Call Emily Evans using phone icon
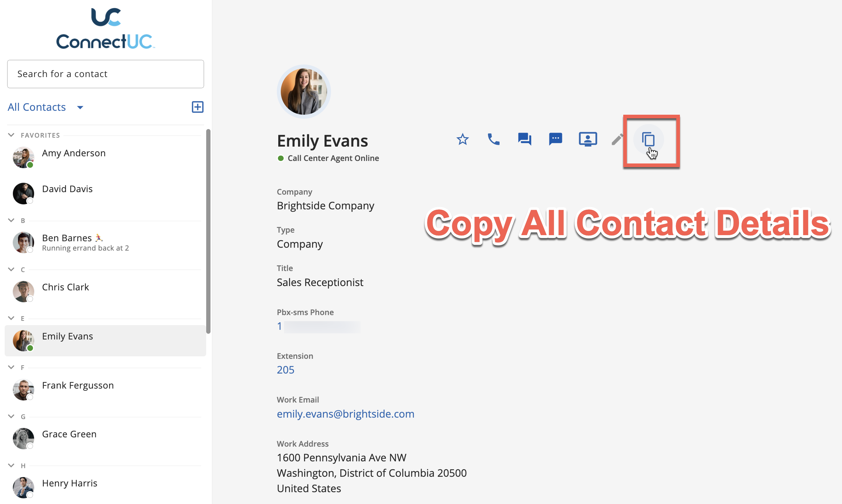Screen dimensions: 842x504 point(494,139)
